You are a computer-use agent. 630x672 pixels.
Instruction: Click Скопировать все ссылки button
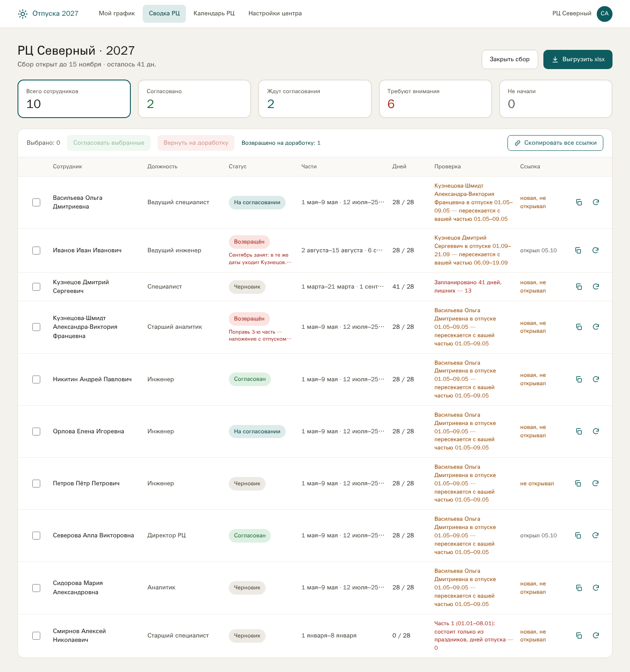(555, 143)
